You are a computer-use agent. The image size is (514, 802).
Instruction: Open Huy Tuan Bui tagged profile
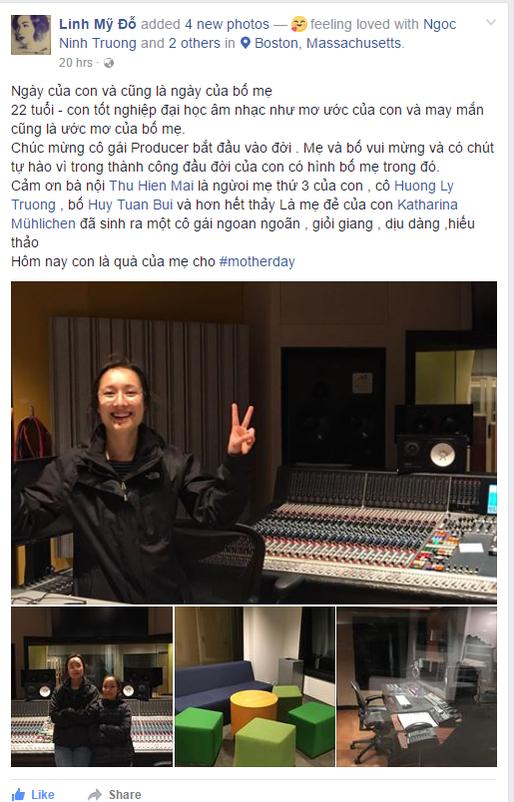click(130, 205)
